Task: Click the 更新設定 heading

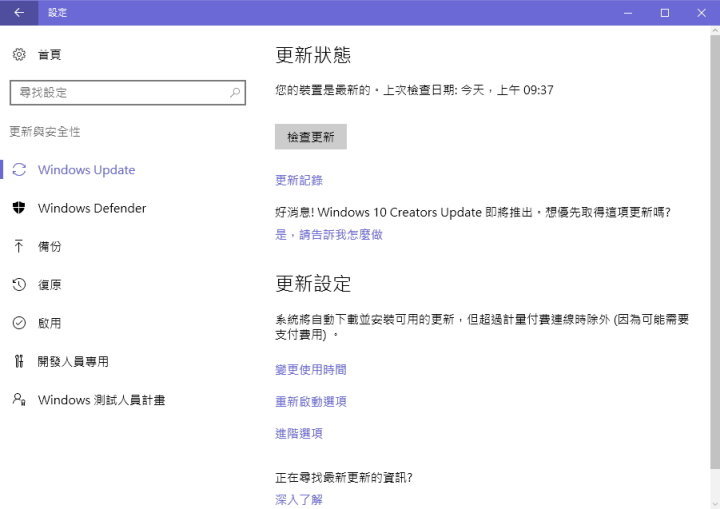Action: coord(313,283)
